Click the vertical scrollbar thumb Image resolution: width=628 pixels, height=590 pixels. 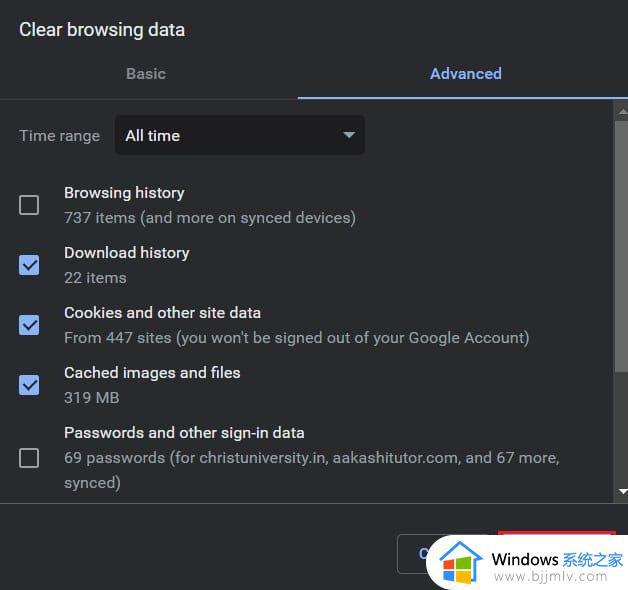pyautogui.click(x=622, y=246)
